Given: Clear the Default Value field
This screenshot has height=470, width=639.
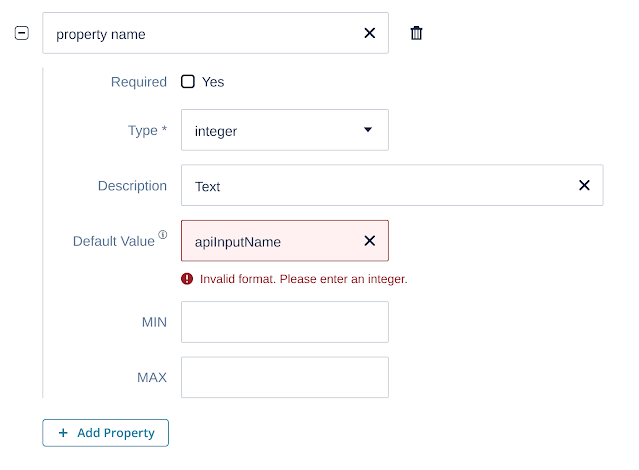Looking at the screenshot, I should pos(369,241).
